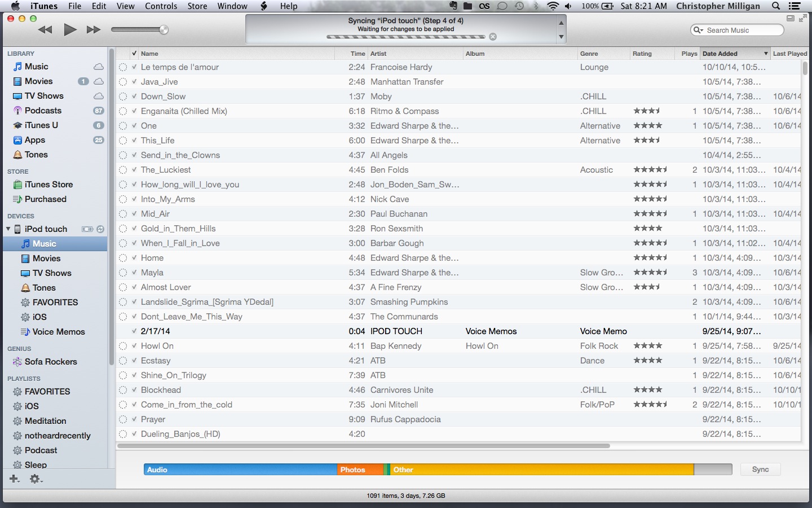Collapse the iPod touch device tree

(x=8, y=229)
